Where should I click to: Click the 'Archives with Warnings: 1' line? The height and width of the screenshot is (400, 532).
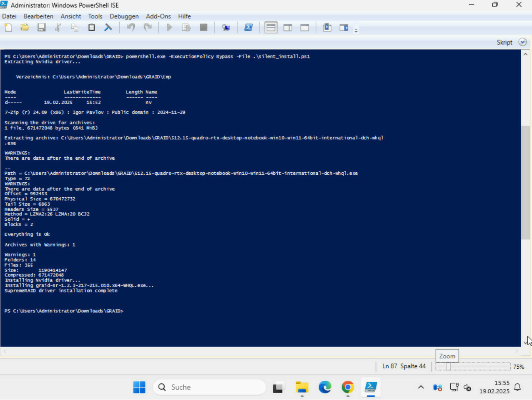point(40,245)
